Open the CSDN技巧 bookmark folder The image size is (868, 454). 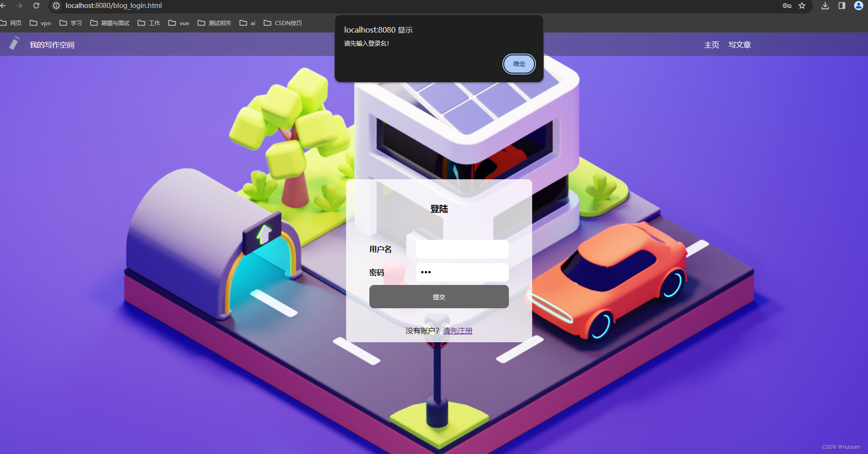click(x=283, y=23)
